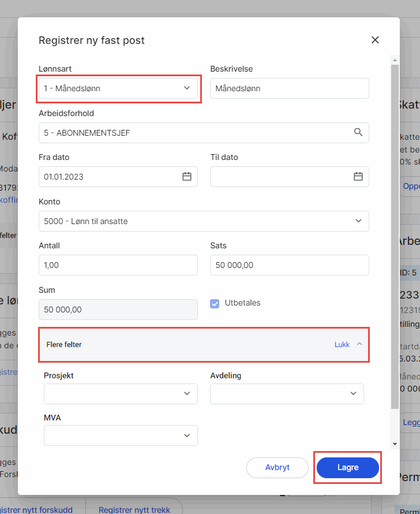This screenshot has height=514, width=420.
Task: Click the scrollbar down arrow
Action: click(x=395, y=444)
